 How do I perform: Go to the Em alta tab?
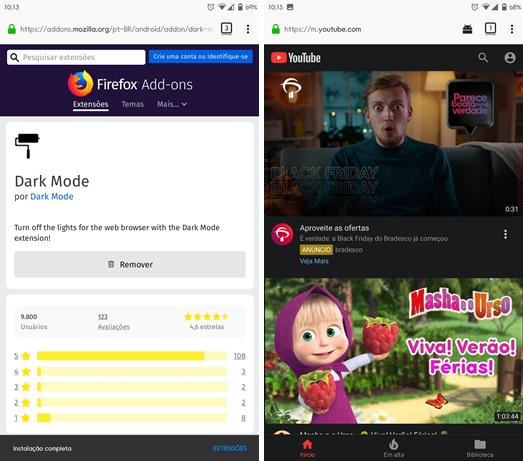pyautogui.click(x=394, y=448)
